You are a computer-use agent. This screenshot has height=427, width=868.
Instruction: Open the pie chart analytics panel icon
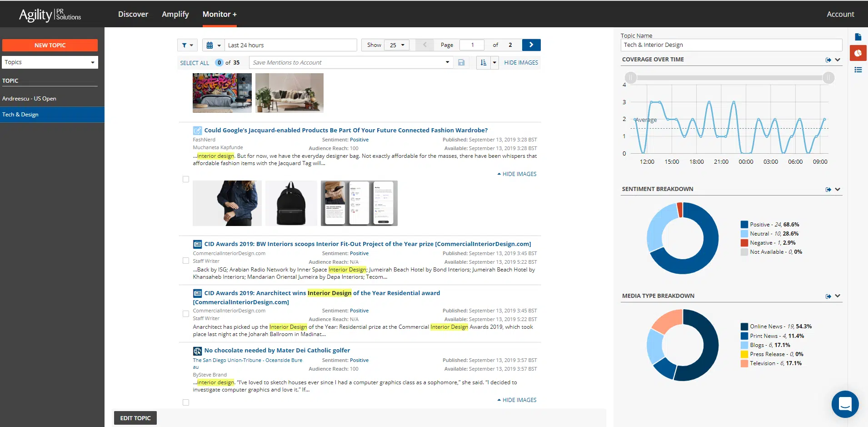[x=858, y=53]
